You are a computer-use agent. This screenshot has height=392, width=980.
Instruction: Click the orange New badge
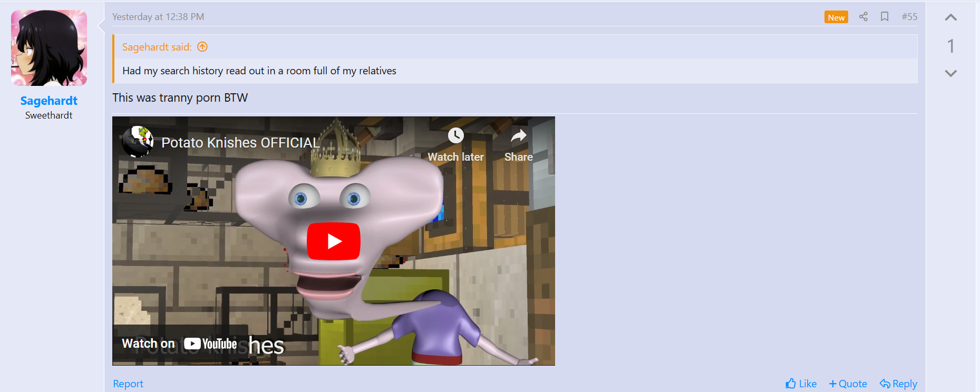(836, 17)
